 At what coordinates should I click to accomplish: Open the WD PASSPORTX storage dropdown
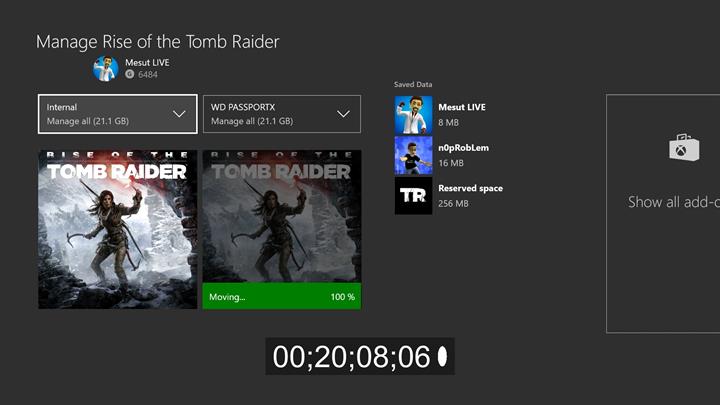(282, 114)
